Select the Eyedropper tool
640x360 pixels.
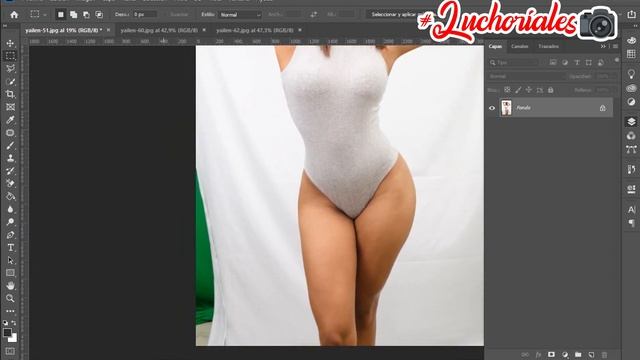tap(10, 120)
